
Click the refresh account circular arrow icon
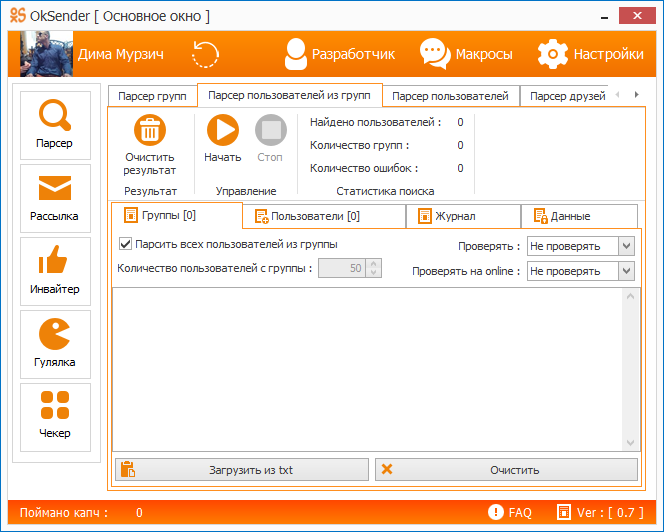[205, 54]
